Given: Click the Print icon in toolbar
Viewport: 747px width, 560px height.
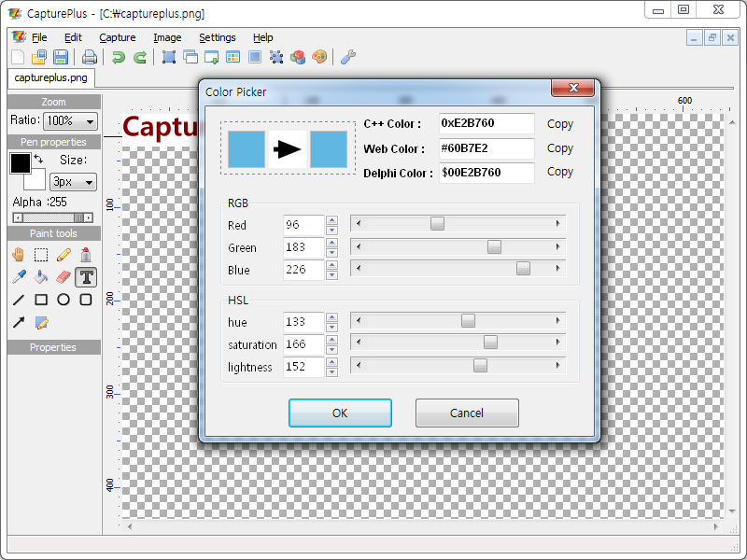Looking at the screenshot, I should (x=90, y=57).
